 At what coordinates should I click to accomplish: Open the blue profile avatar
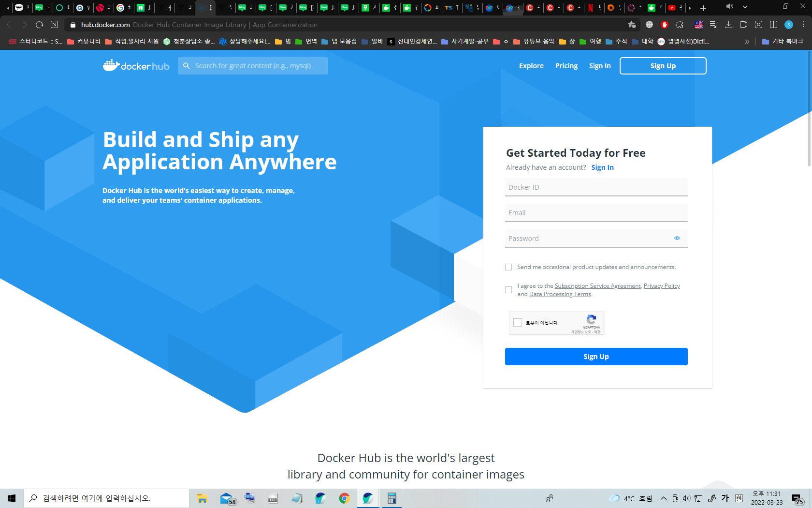789,25
